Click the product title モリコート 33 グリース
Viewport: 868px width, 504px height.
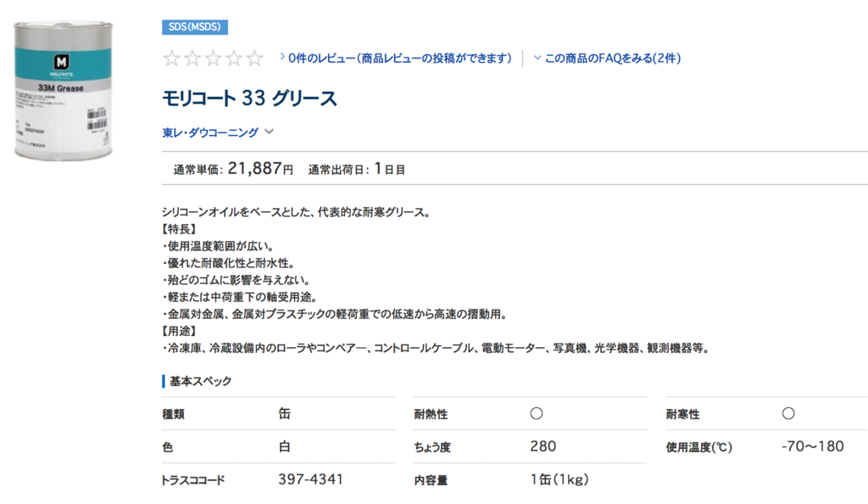click(x=248, y=98)
